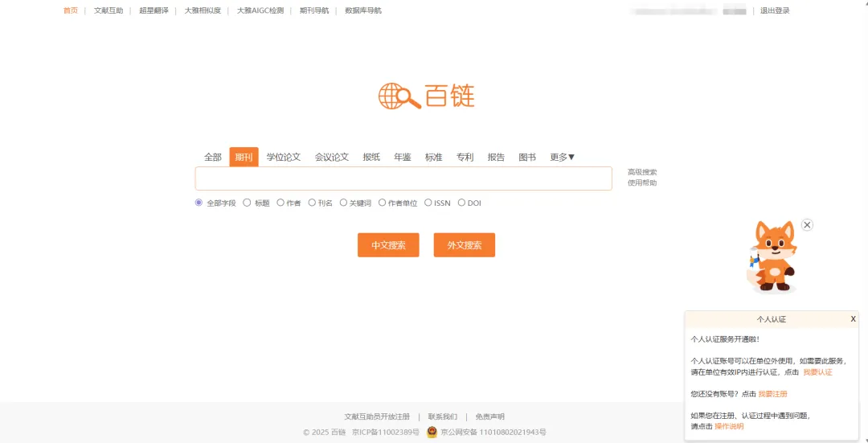Click the 我要认证 link

817,372
